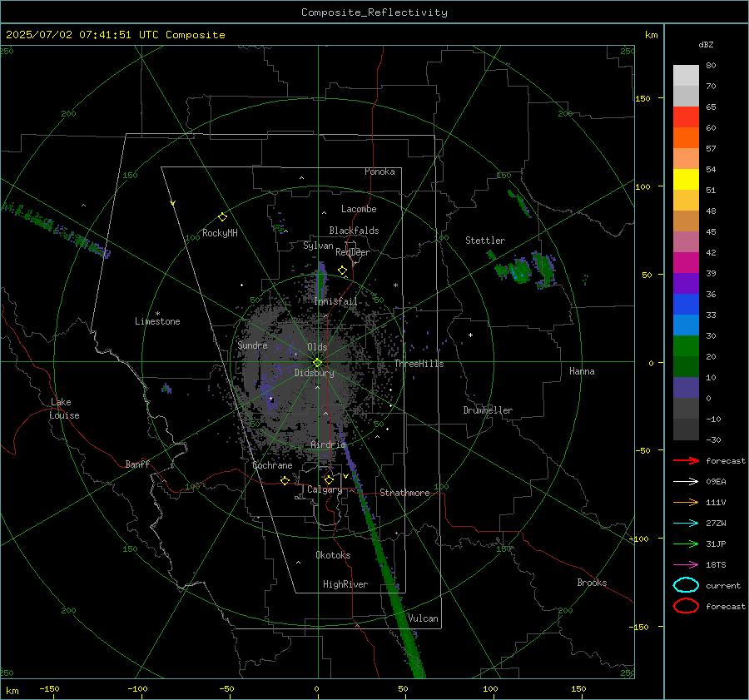Screen dimensions: 749x700
Task: Click the green echo cluster east of Stettler
Action: tap(523, 270)
